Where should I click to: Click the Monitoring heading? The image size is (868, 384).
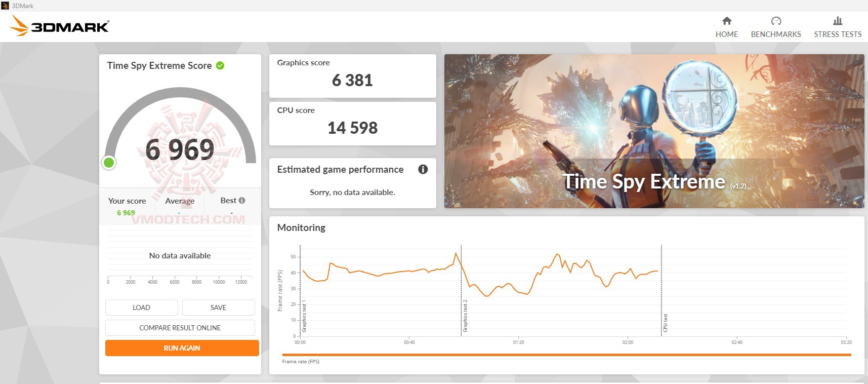[301, 227]
